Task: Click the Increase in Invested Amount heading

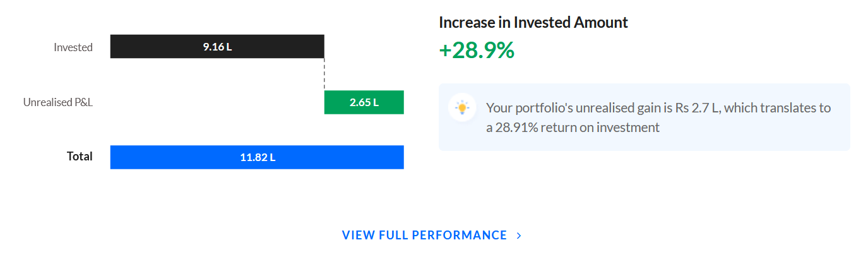Action: pos(533,23)
